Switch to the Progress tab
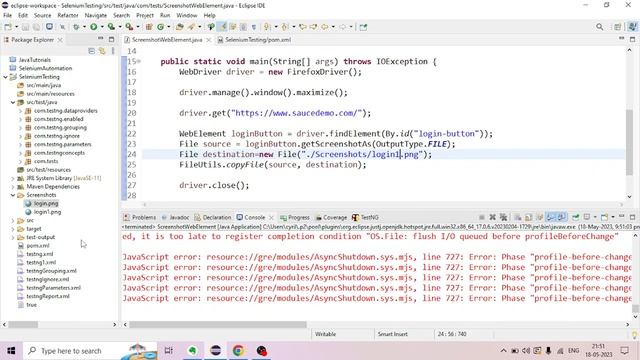This screenshot has width=640, height=360. (295, 218)
